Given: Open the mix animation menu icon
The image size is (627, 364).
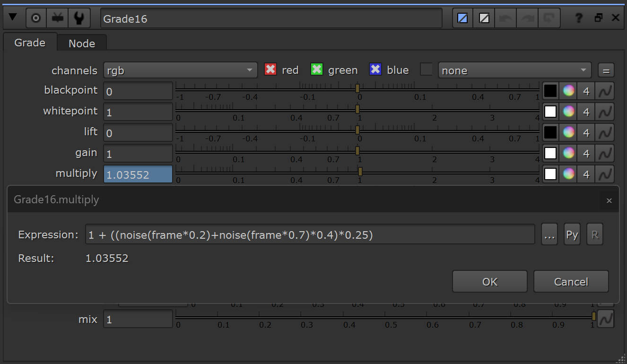Looking at the screenshot, I should pos(605,320).
